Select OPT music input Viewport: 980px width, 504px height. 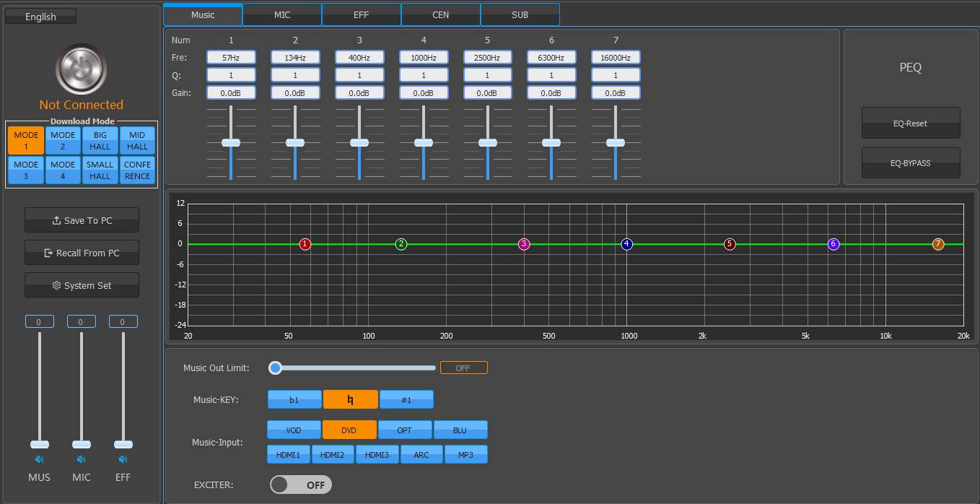(405, 430)
